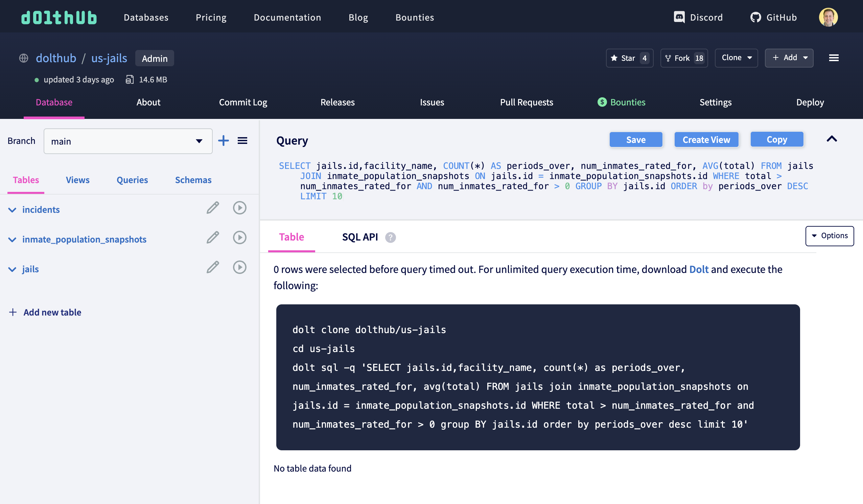Collapse the query editor panel
This screenshot has height=504, width=863.
pos(832,139)
